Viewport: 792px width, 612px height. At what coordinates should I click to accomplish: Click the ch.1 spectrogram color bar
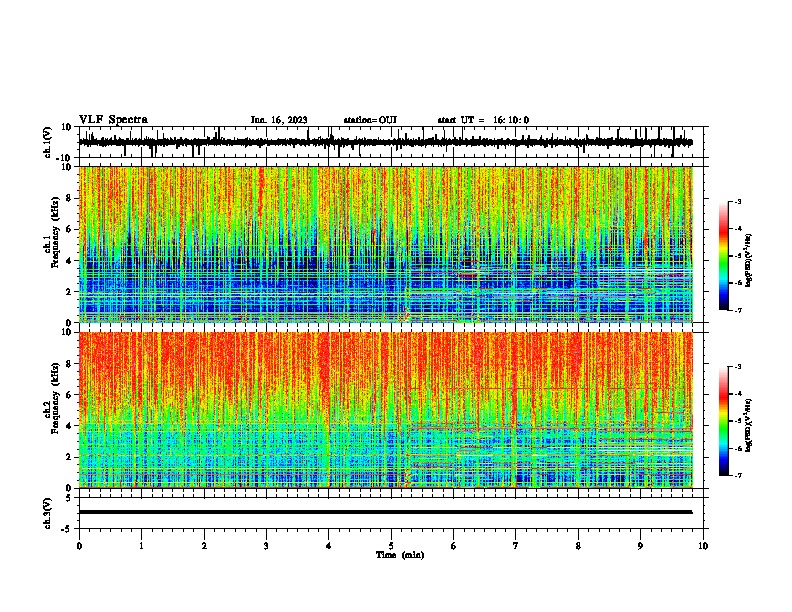coord(724,256)
